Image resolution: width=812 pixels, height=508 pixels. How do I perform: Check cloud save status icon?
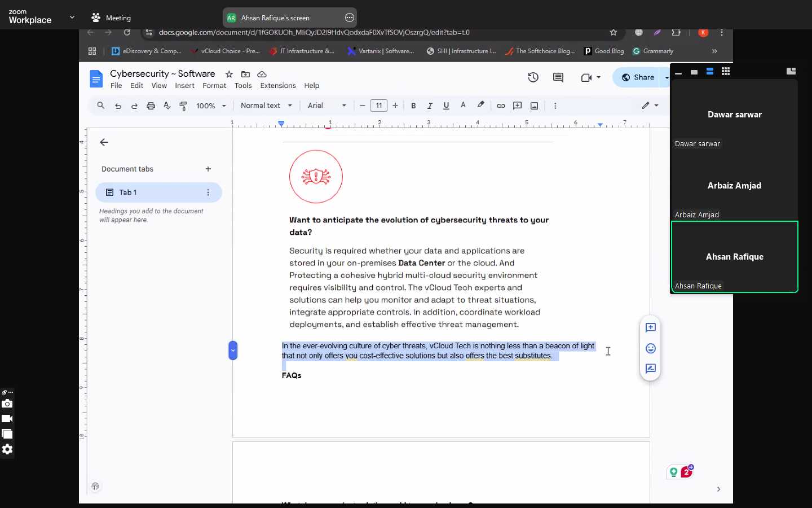tap(262, 74)
